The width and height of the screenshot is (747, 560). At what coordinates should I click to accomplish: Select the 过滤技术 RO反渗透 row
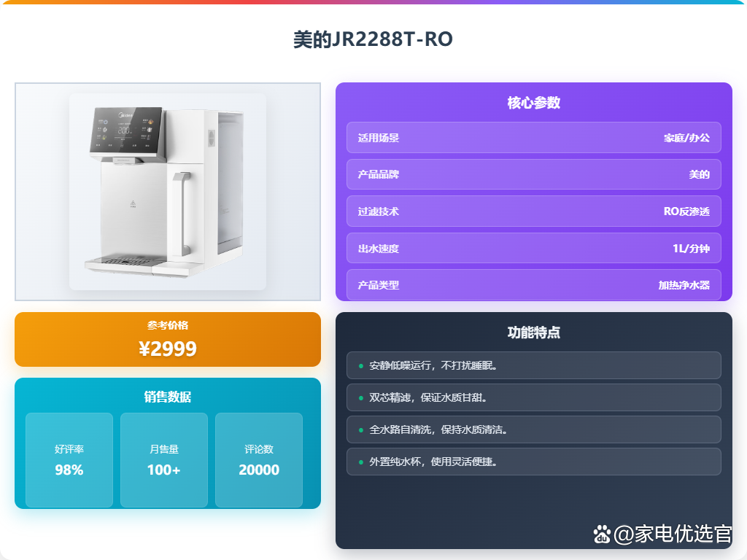(533, 211)
